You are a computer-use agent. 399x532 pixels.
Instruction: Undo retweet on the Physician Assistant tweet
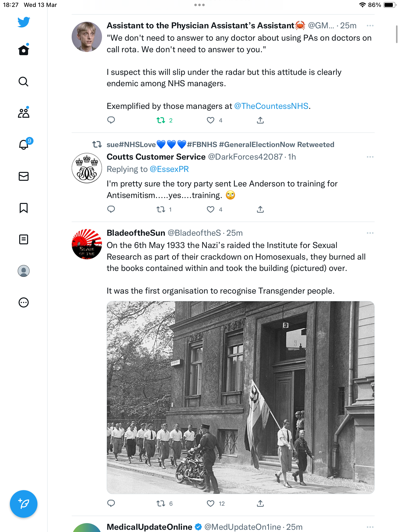click(161, 120)
